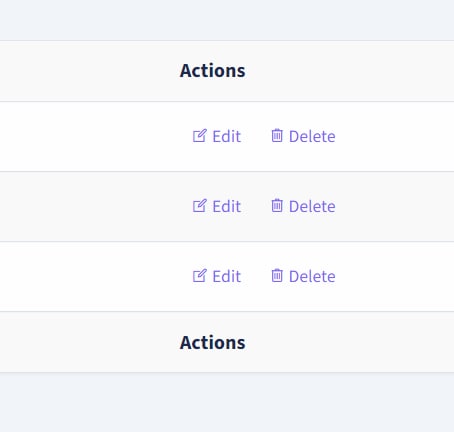
Task: Select the third table row's blank area
Action: (x=90, y=277)
